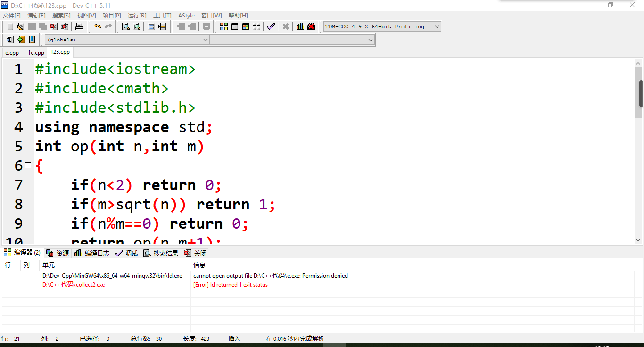The height and width of the screenshot is (347, 644).
Task: Switch to the 123.cpp editor tab
Action: [x=59, y=52]
